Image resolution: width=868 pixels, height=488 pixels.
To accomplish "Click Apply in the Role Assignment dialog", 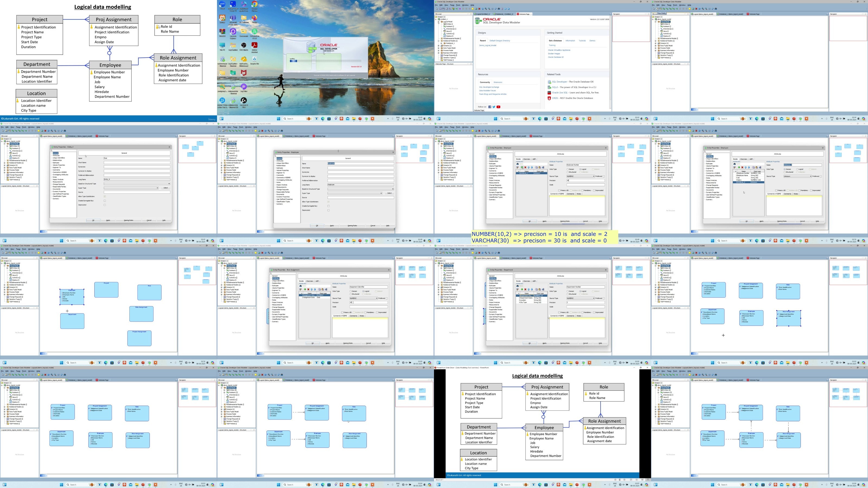I will coord(327,343).
